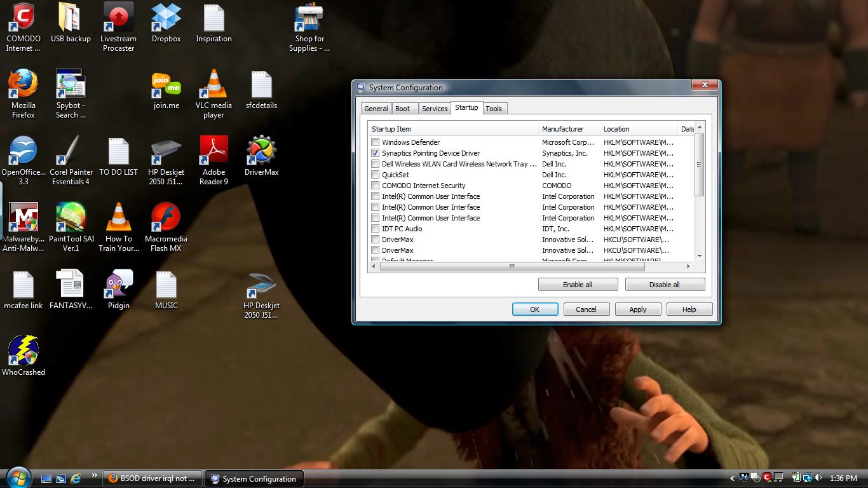Open the DriverMax desktop shortcut
The image size is (868, 488).
coord(261,157)
